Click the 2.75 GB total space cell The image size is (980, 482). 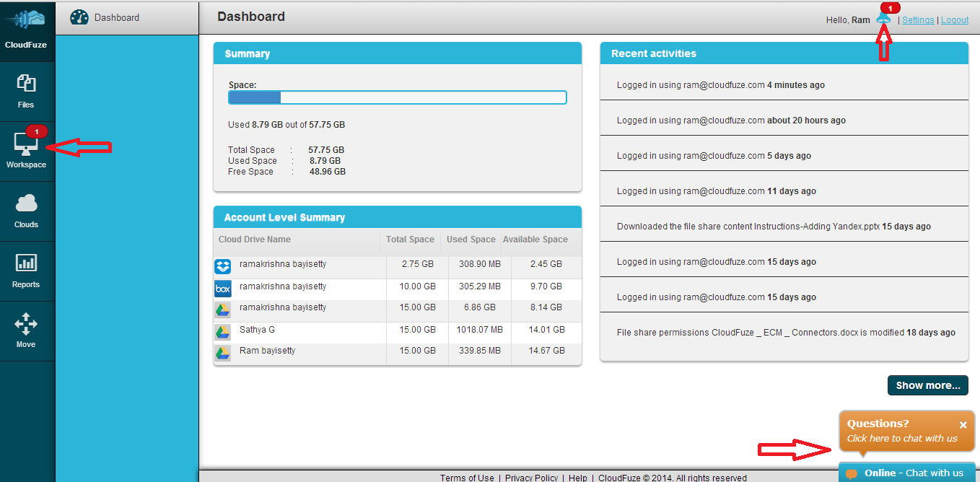[x=418, y=266]
